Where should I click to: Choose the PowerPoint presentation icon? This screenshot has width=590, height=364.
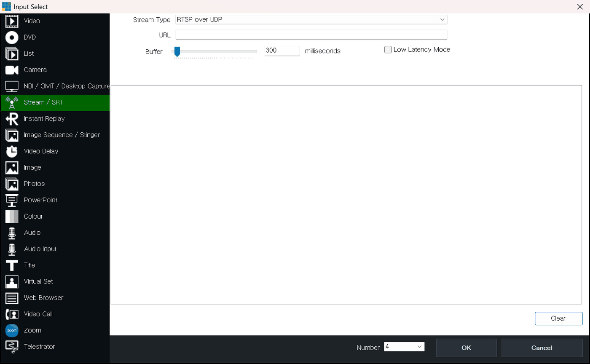[12, 200]
